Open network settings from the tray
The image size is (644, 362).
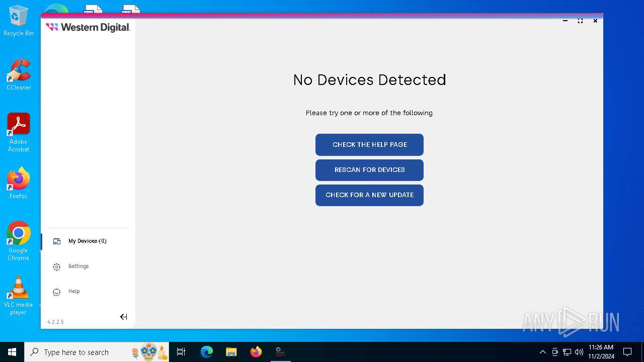pyautogui.click(x=567, y=352)
